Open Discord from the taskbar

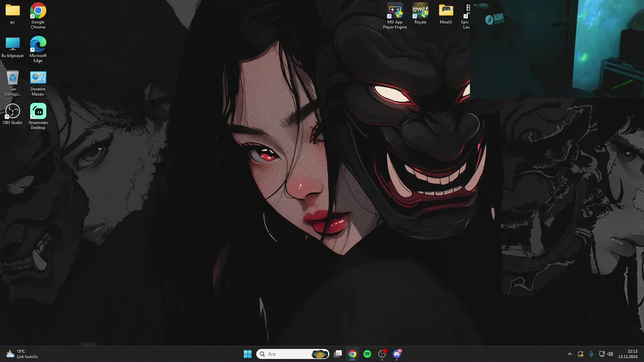click(x=397, y=354)
